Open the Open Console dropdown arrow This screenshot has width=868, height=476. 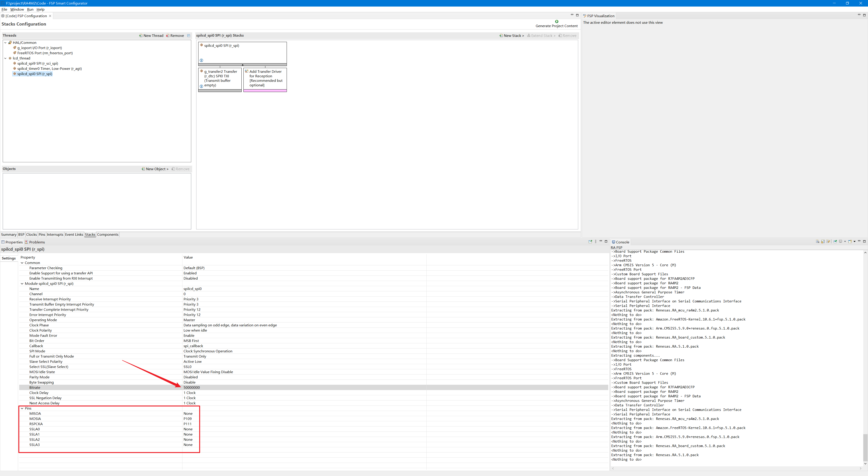[x=854, y=242]
